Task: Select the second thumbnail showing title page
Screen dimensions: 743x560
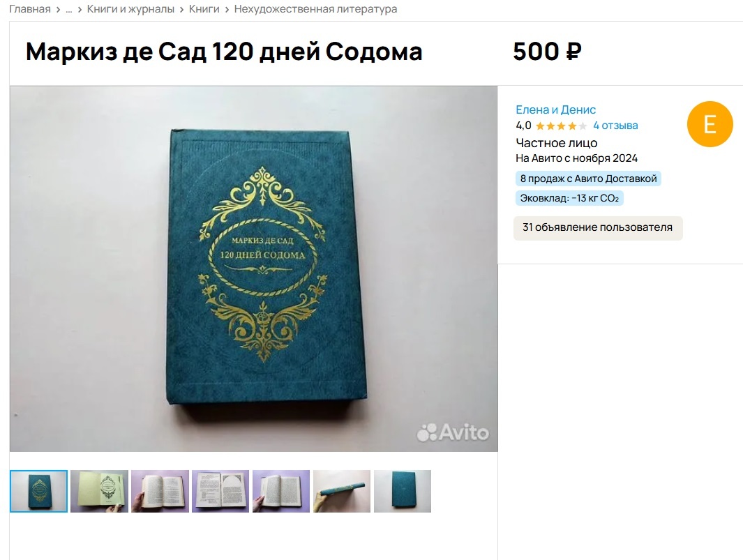Action: 100,491
